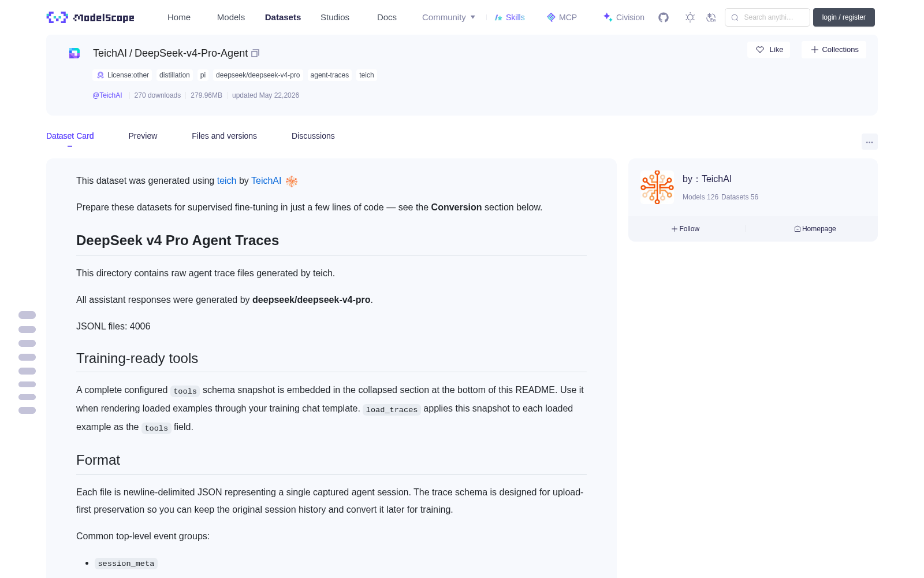Open the Civision page
Screen dimensions: 924x578
click(x=624, y=17)
